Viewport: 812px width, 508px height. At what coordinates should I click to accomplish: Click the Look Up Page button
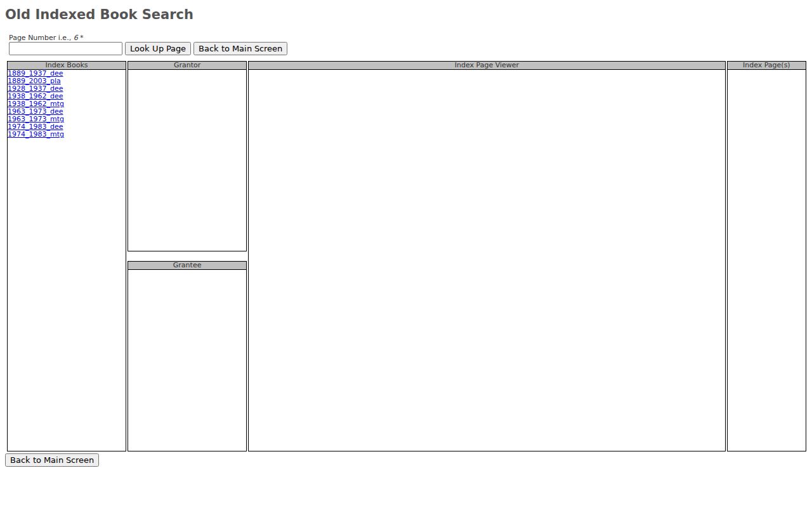point(158,48)
